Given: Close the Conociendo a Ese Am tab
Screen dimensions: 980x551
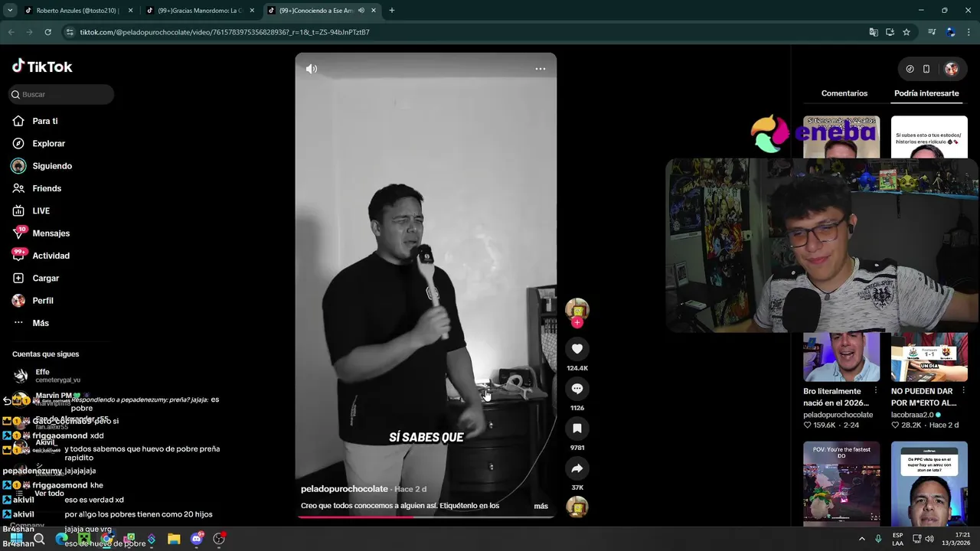Looking at the screenshot, I should tap(374, 11).
